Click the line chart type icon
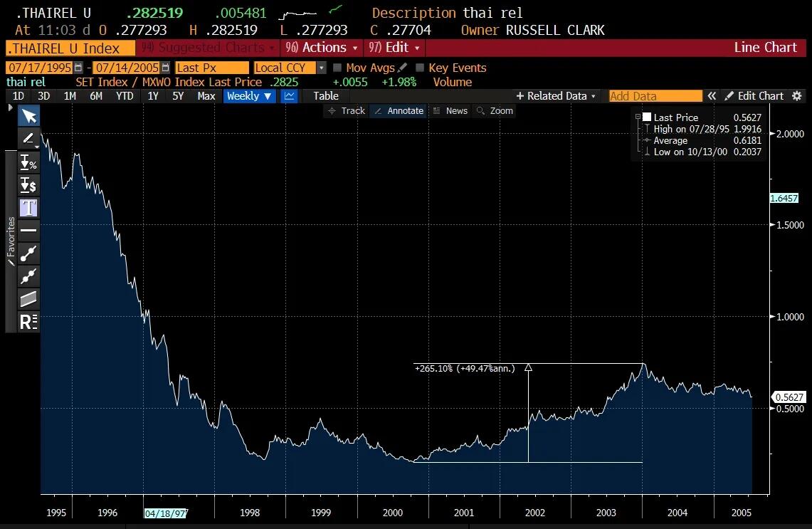The width and height of the screenshot is (812, 529). 289,96
